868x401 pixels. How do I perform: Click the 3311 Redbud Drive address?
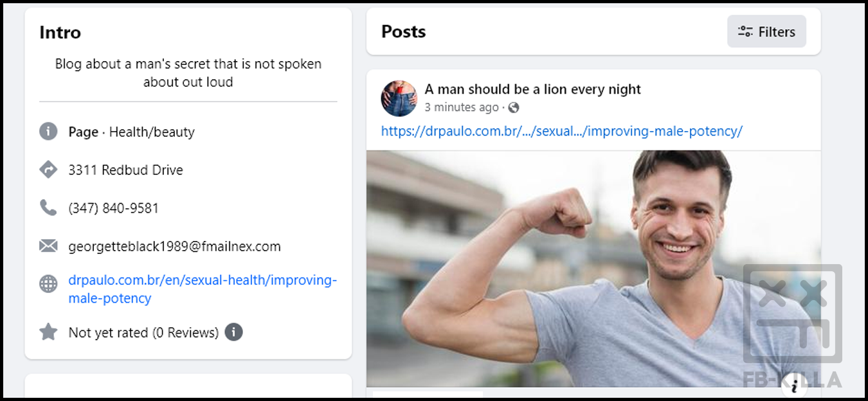pyautogui.click(x=125, y=170)
